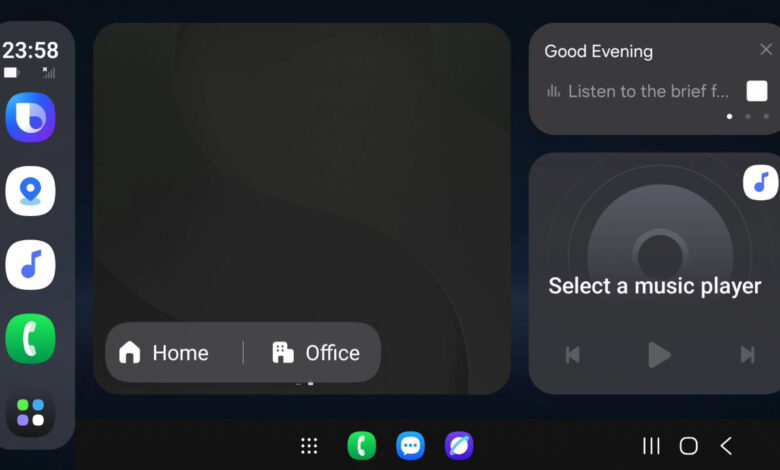Launch the maps location app
This screenshot has height=470, width=780.
(30, 191)
